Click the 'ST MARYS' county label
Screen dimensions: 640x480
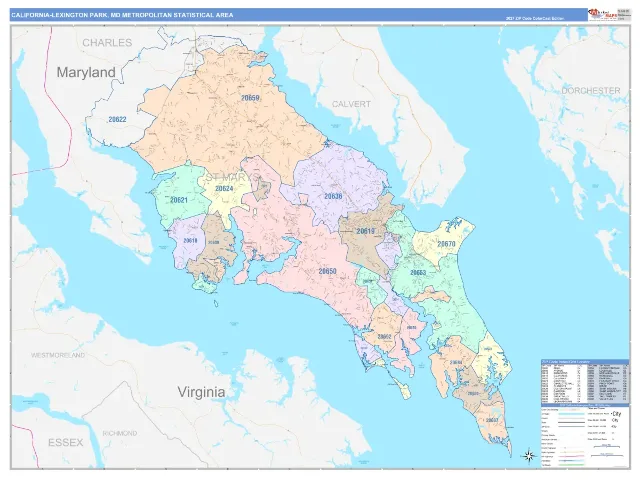click(x=231, y=177)
